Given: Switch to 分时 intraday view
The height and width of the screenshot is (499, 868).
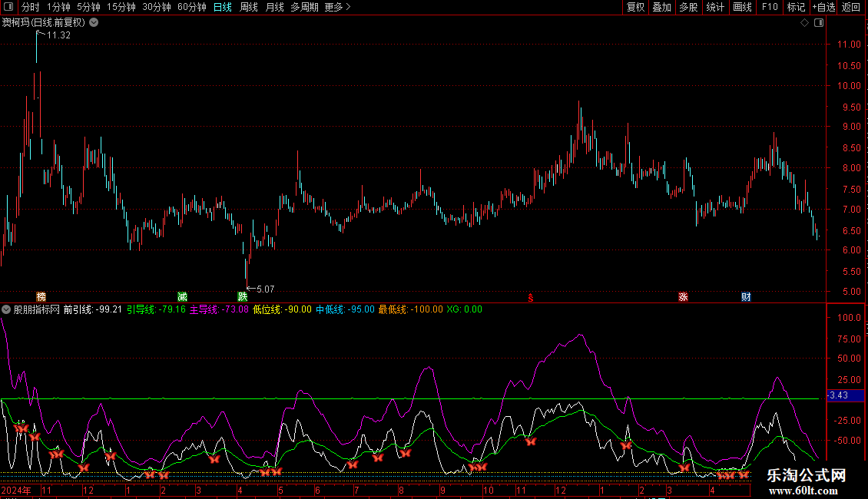Looking at the screenshot, I should tap(31, 7).
